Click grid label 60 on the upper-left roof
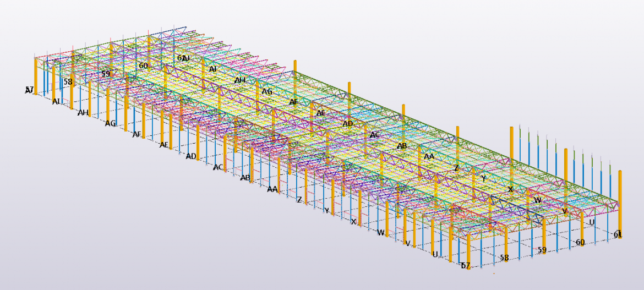This screenshot has height=290, width=644. pos(143,65)
